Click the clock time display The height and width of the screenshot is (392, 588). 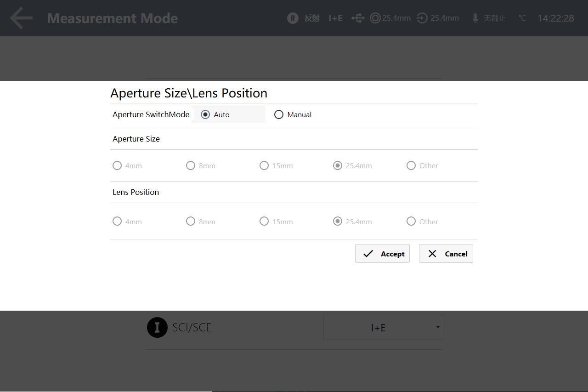pos(555,18)
